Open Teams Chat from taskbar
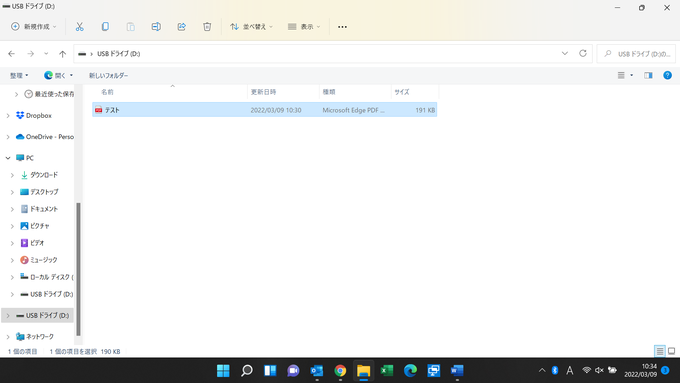This screenshot has height=383, width=680. [x=294, y=370]
